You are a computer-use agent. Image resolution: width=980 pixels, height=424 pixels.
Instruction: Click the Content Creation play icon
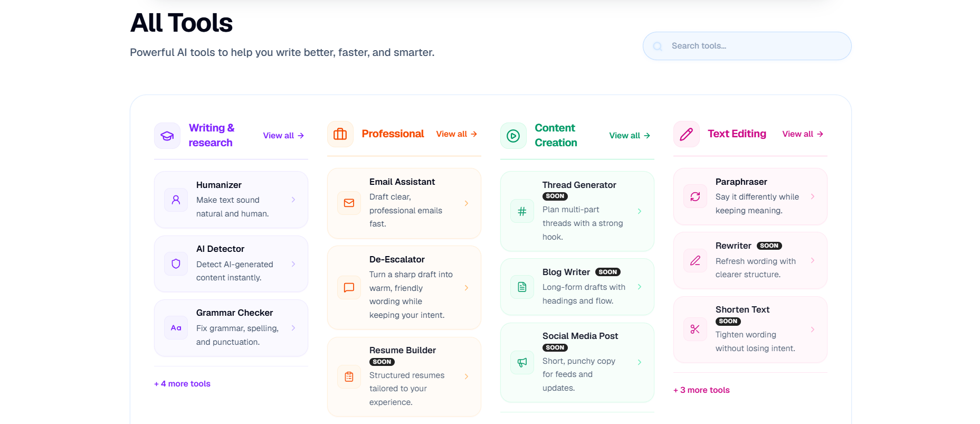[513, 136]
